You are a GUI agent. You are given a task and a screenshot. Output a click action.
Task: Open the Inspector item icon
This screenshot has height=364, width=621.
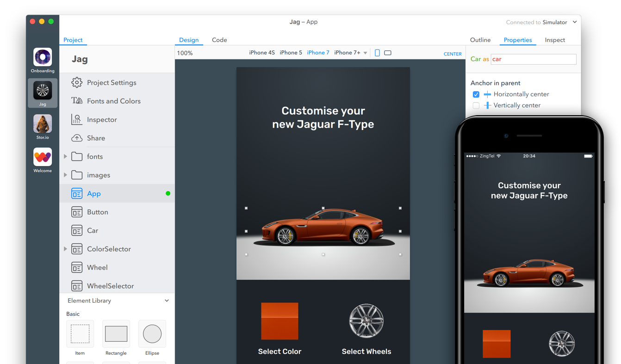coord(77,119)
